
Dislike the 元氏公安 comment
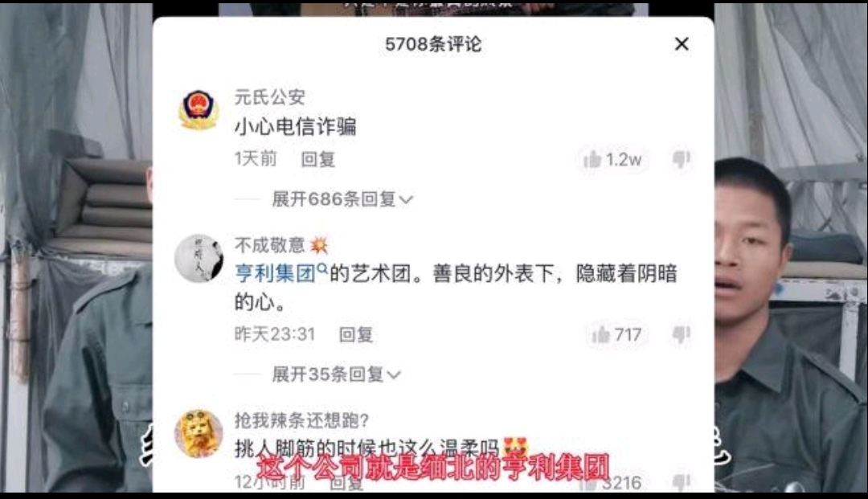[x=681, y=159]
